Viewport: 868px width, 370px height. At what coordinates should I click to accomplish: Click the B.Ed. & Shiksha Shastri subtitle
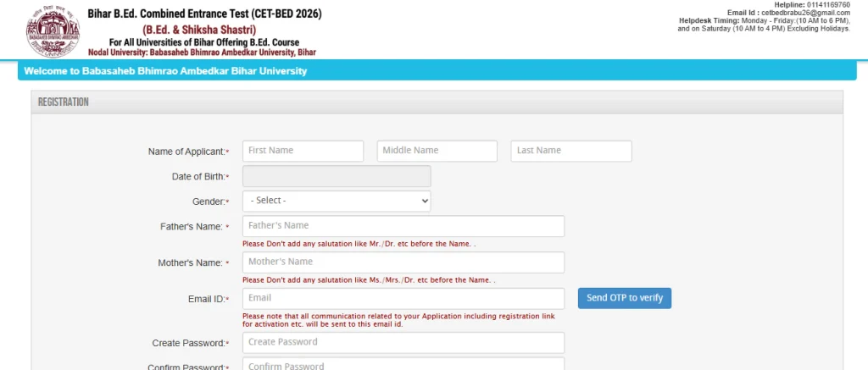pyautogui.click(x=199, y=30)
